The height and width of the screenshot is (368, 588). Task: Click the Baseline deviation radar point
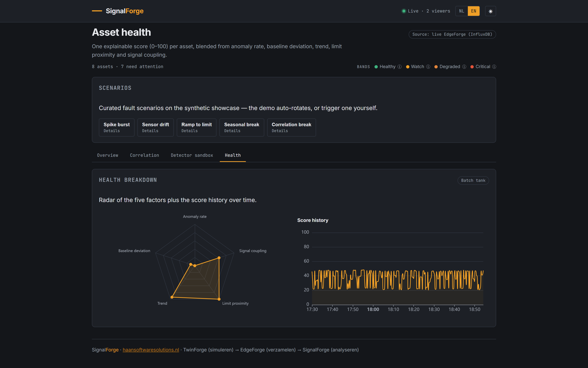[191, 264]
